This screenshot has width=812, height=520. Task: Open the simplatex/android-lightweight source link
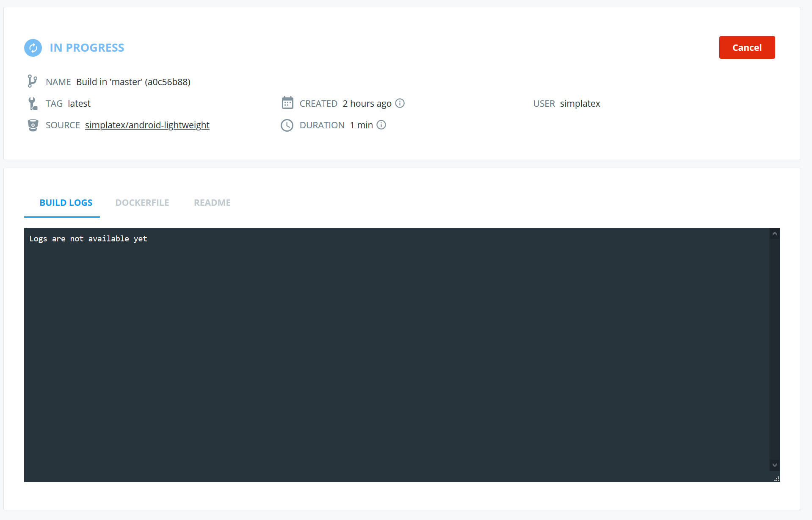pos(147,125)
